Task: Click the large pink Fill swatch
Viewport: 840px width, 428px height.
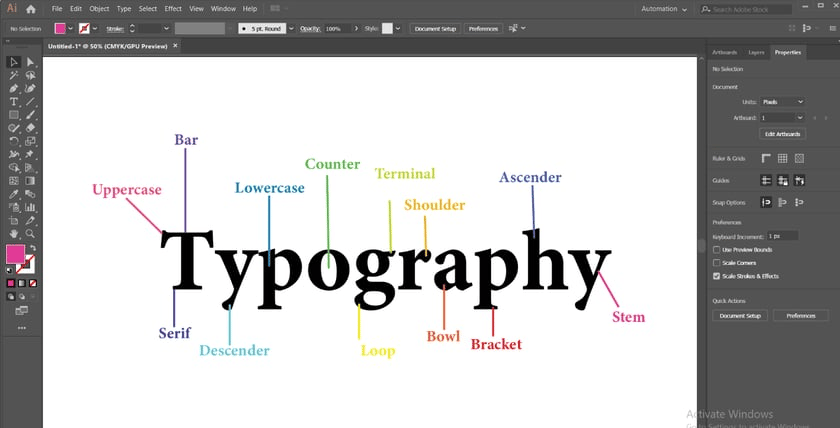Action: [15, 254]
